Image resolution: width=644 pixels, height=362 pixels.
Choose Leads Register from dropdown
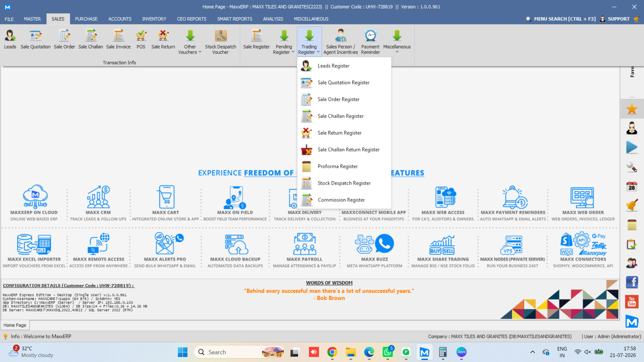(x=344, y=66)
